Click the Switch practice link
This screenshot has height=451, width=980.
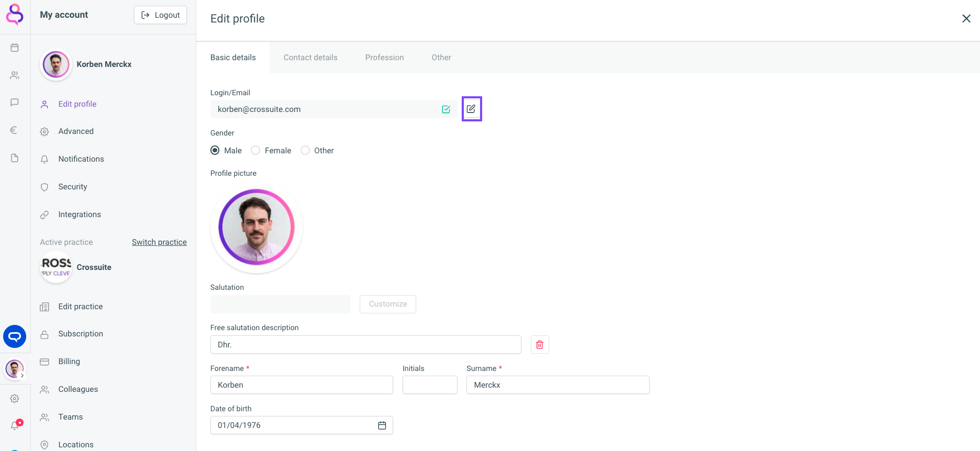(159, 242)
